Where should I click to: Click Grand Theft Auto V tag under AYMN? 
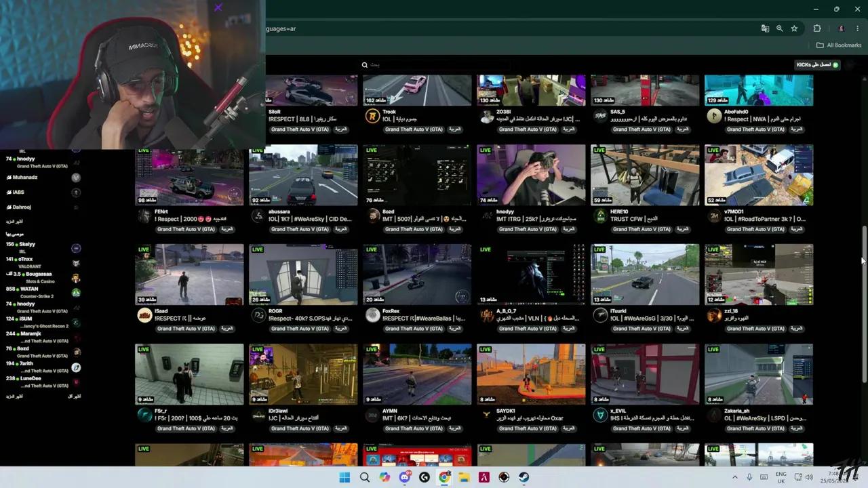click(x=414, y=428)
